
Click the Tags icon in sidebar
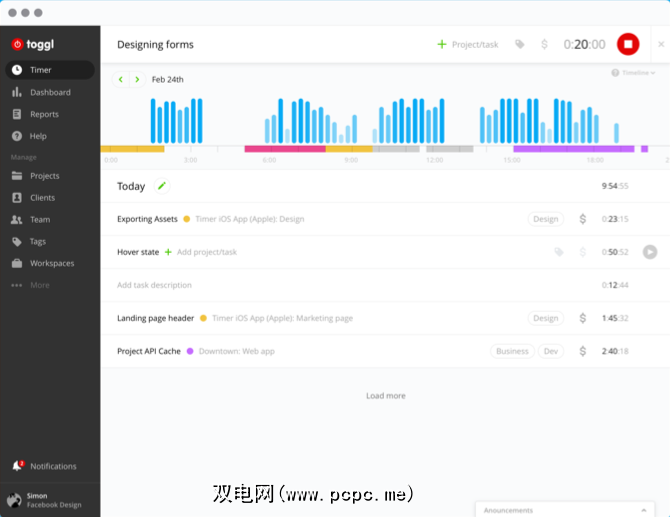17,241
